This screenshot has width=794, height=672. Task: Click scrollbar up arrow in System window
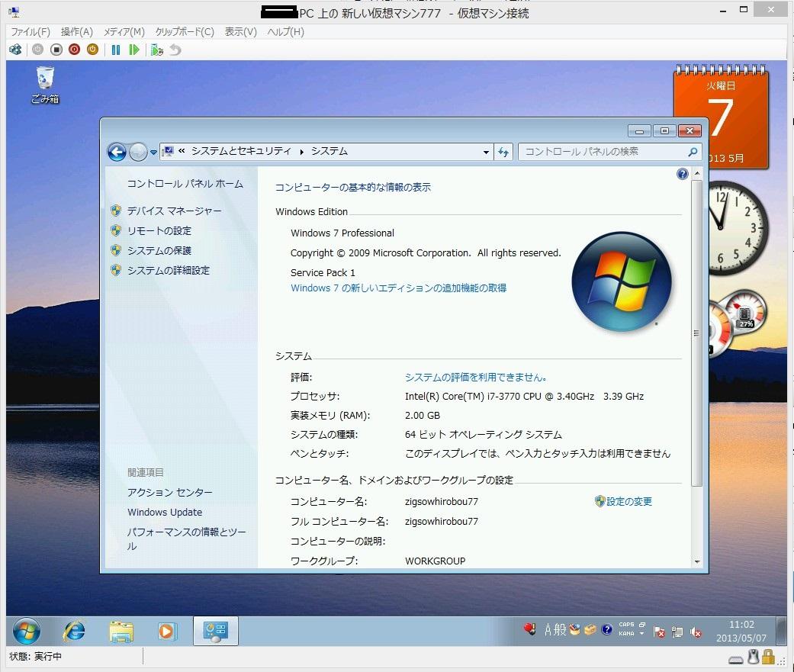pos(697,174)
